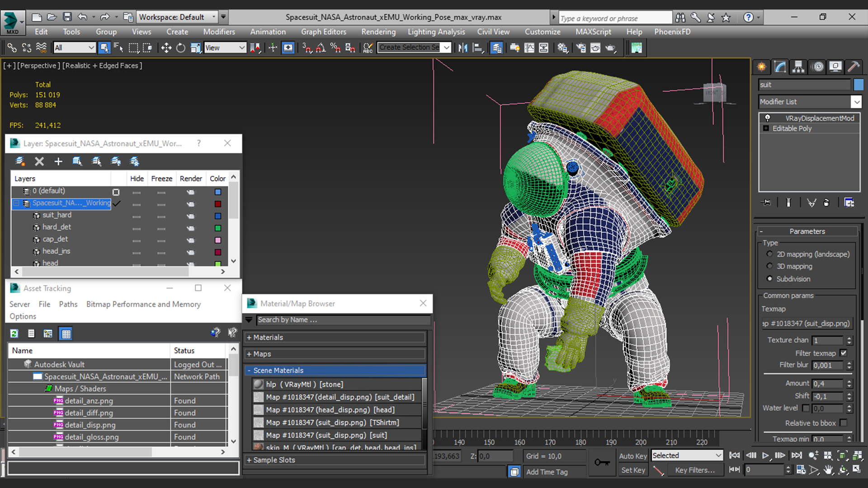Choose the Select and Rotate tool

point(180,47)
